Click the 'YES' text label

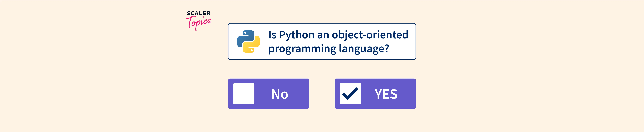(386, 94)
